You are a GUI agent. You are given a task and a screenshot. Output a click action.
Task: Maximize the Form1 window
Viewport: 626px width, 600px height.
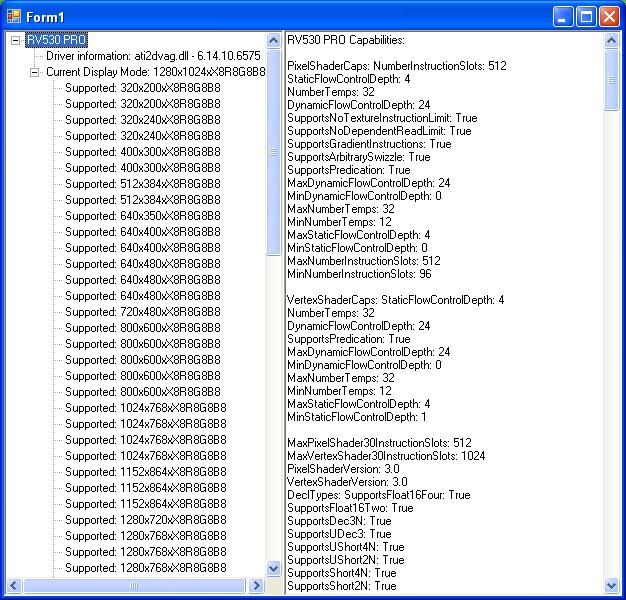tap(587, 16)
